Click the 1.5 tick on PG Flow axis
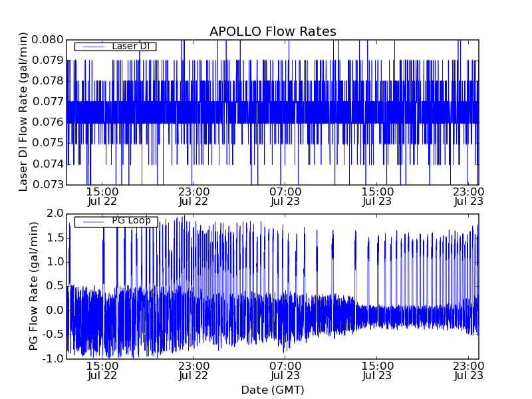This screenshot has height=399, width=532. tap(55, 238)
